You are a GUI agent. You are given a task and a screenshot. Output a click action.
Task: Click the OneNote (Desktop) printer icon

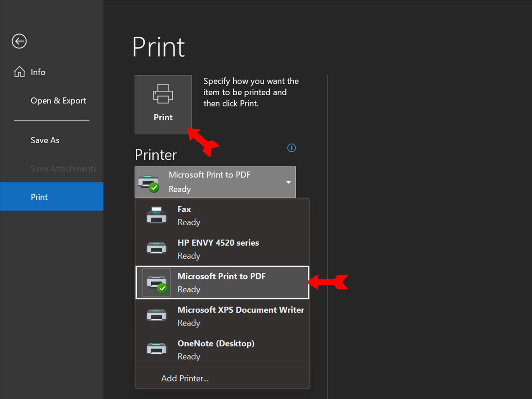[x=156, y=349]
